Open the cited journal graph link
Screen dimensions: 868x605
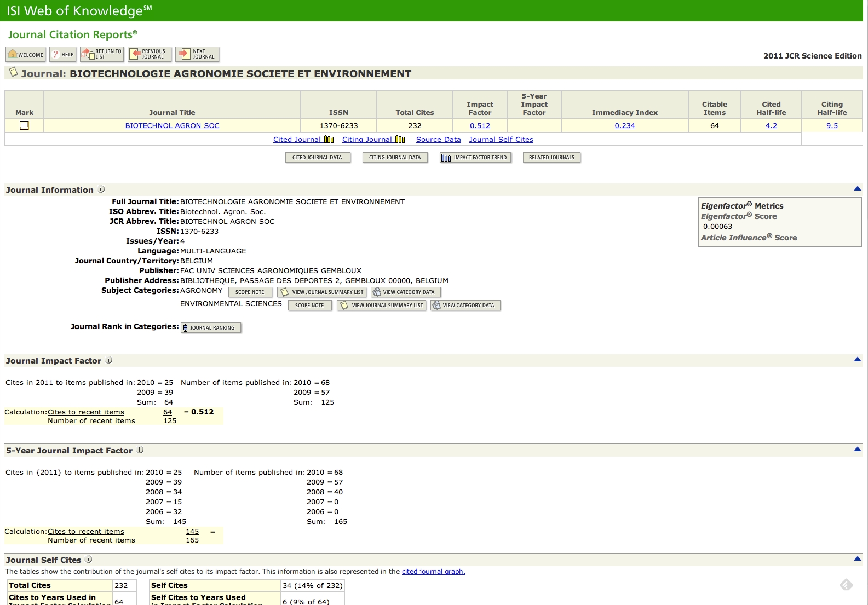(x=433, y=572)
